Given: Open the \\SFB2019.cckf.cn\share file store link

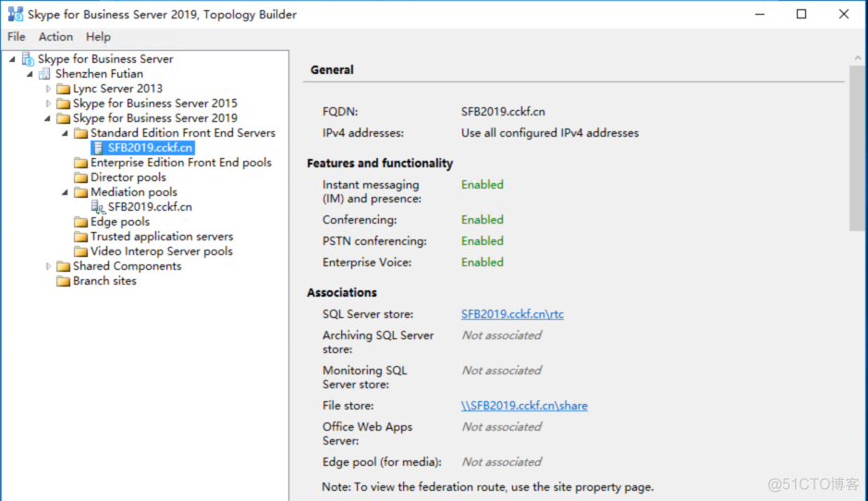Looking at the screenshot, I should point(524,406).
